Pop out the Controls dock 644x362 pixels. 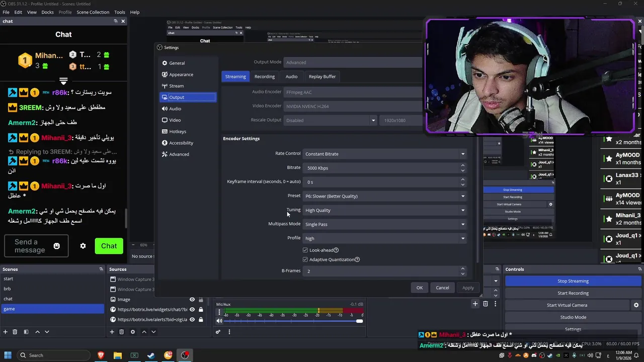(639, 269)
